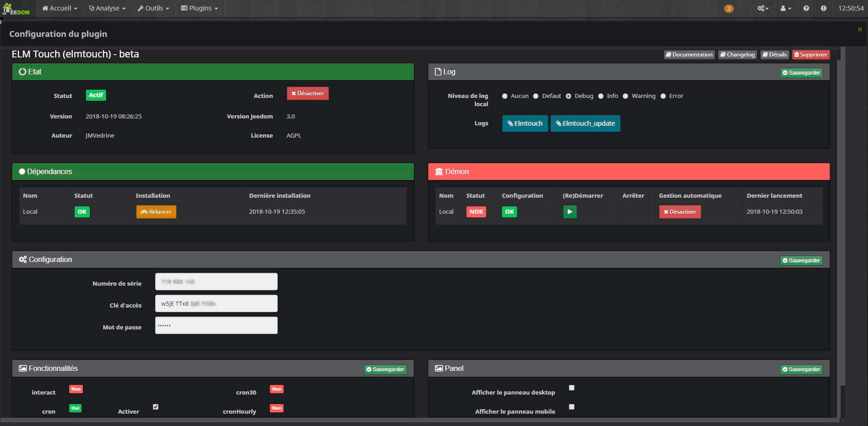Viewport: 868px width, 426px height.
Task: Click the Démon panel header
Action: (629, 172)
